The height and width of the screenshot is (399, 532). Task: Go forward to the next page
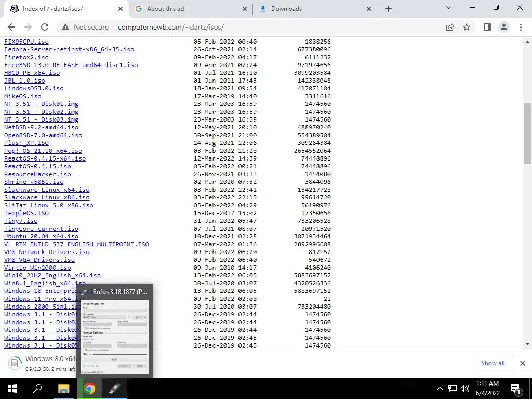click(28, 27)
